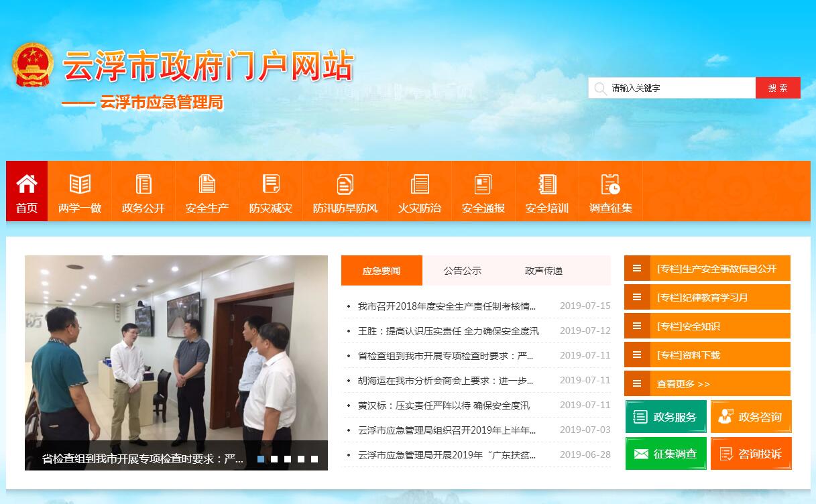Click the 火灾防治 navigation icon
The height and width of the screenshot is (504, 816).
[x=420, y=184]
